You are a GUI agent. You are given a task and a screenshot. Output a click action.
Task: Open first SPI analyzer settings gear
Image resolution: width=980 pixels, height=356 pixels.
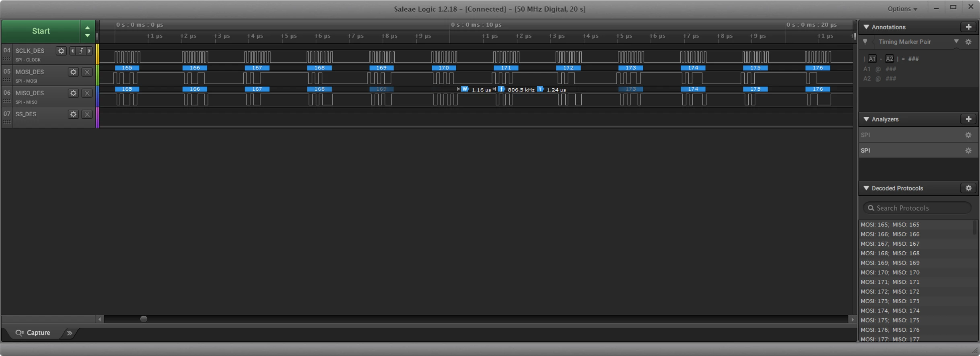coord(968,135)
